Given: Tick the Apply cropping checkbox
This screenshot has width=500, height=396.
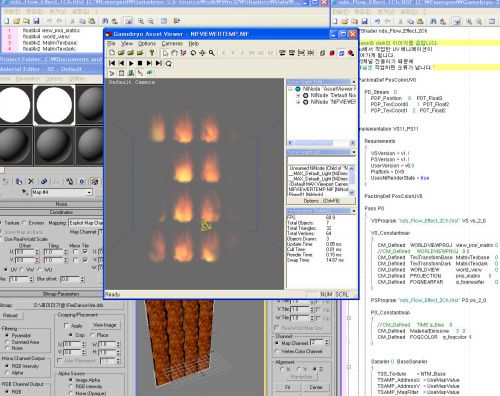Looking at the screenshot, I should [x=66, y=325].
